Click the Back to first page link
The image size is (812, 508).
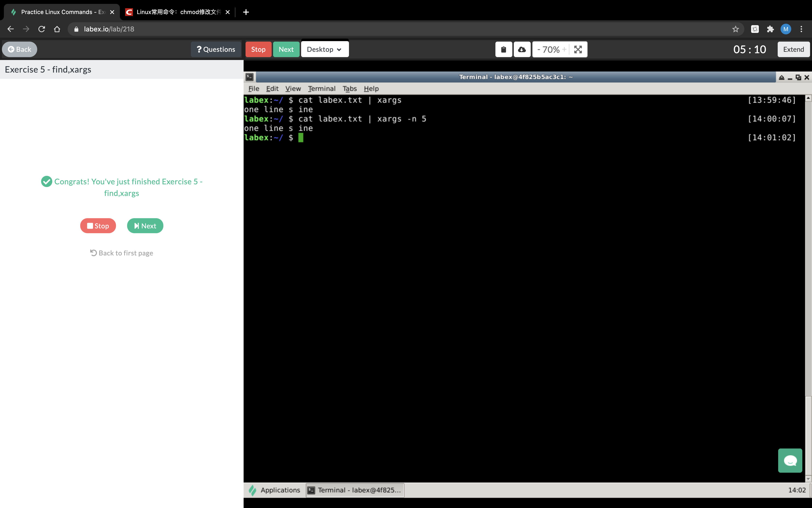click(x=122, y=253)
